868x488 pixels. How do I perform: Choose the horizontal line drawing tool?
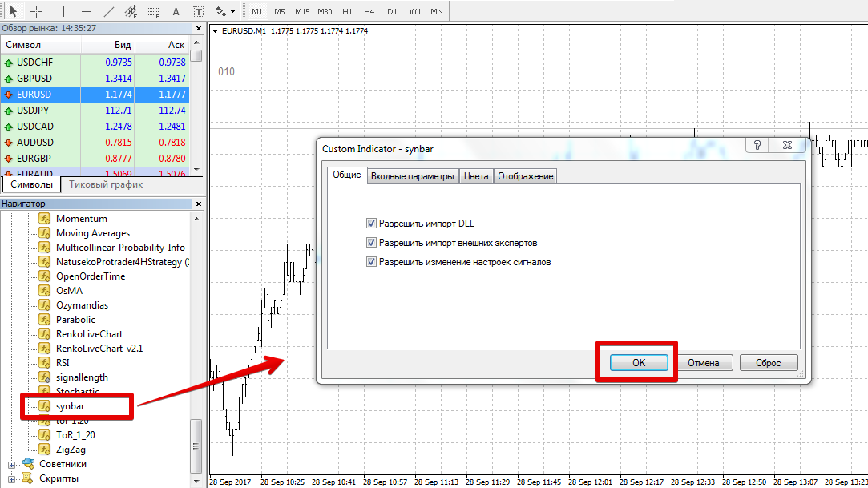click(87, 11)
